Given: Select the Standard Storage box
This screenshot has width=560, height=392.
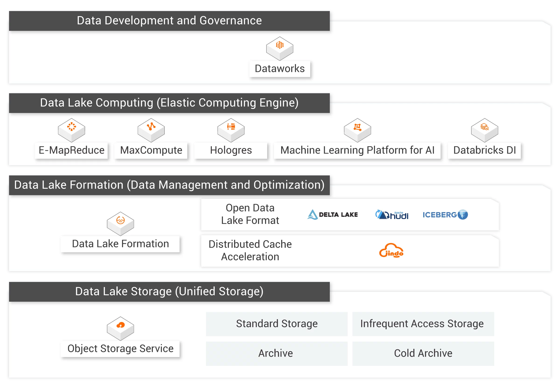Looking at the screenshot, I should (x=276, y=324).
